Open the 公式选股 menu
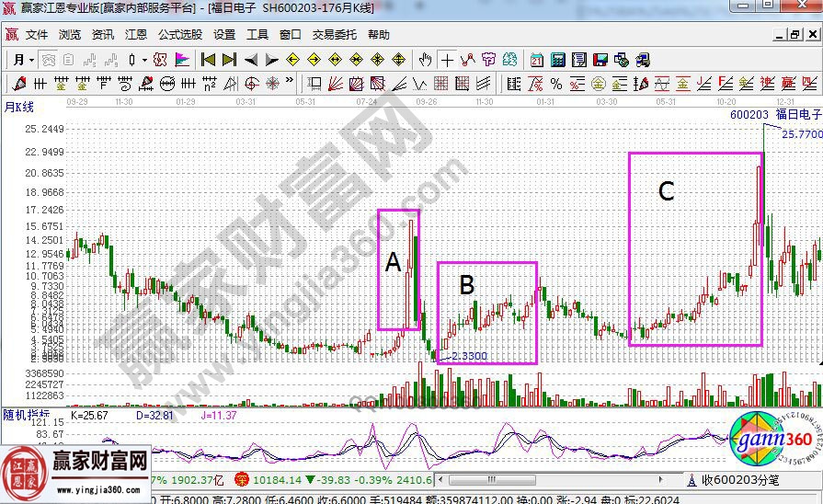Image resolution: width=823 pixels, height=504 pixels. click(180, 35)
